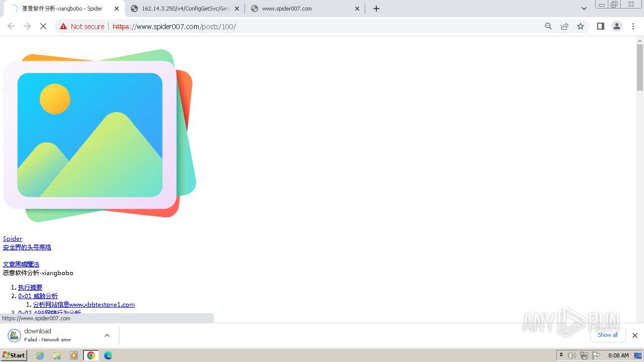This screenshot has height=362, width=644.
Task: Close the www.spider007.com tab
Action: (x=357, y=9)
